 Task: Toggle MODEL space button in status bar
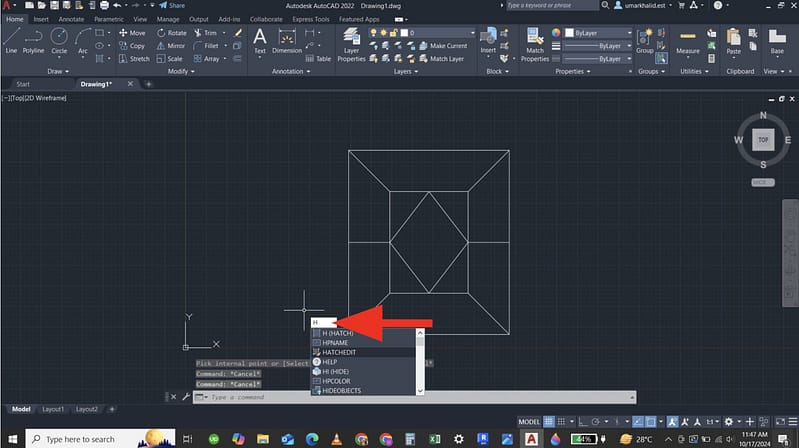[x=531, y=421]
